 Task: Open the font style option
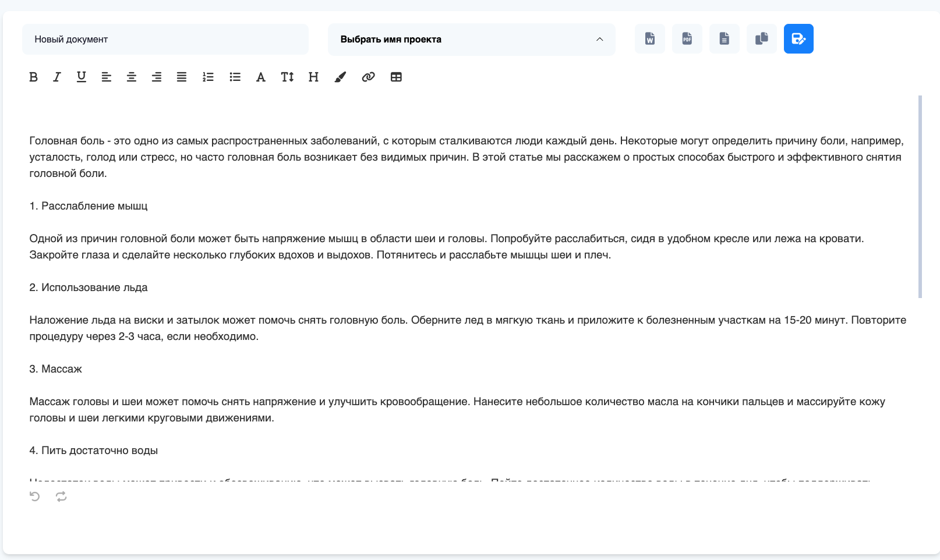tap(260, 77)
